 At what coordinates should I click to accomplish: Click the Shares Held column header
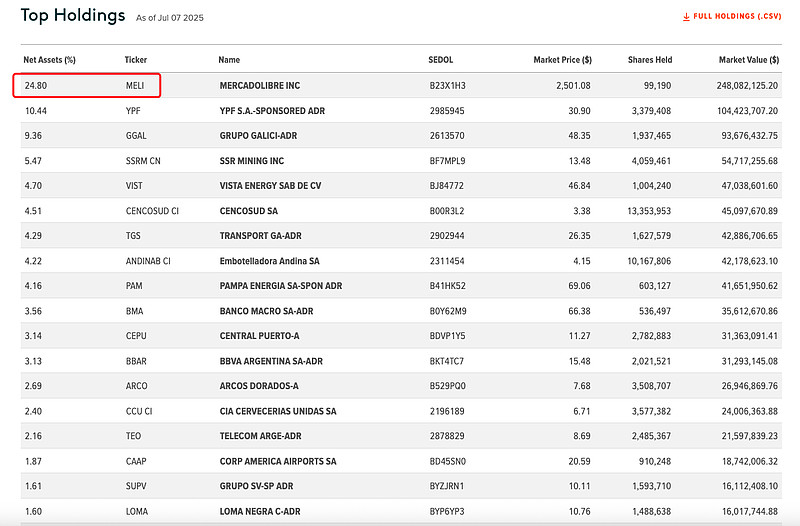pyautogui.click(x=650, y=60)
